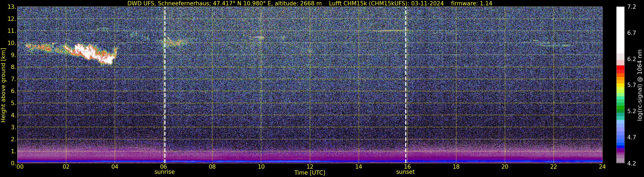
Task: Click the time axis tick label '22'
Action: [554, 167]
